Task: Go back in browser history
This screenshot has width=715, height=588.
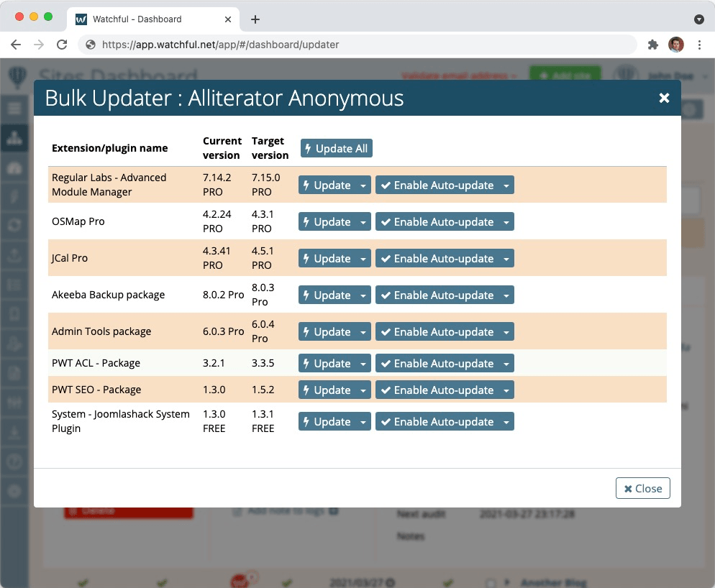Action: [x=16, y=45]
